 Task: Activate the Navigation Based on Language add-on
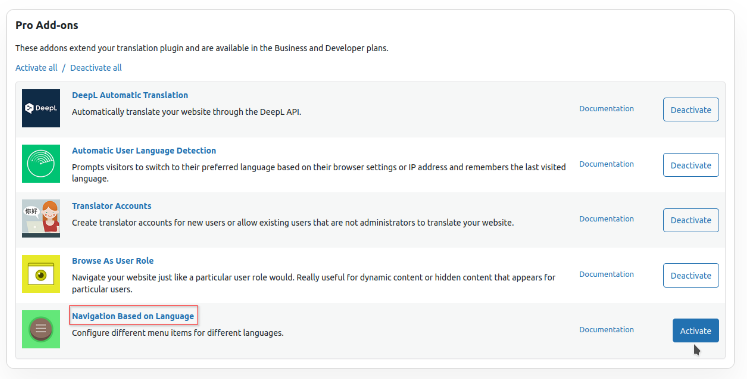(696, 330)
